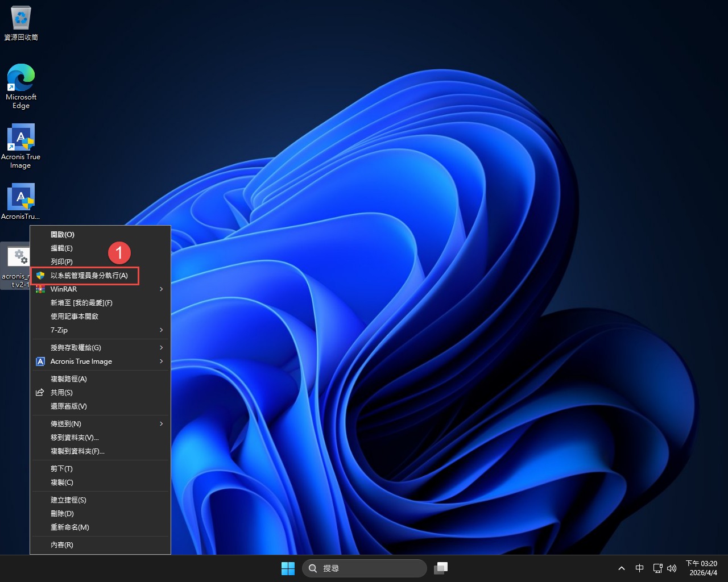Screen dimensions: 728x582
Task: Open Task View from the taskbar
Action: click(x=441, y=568)
